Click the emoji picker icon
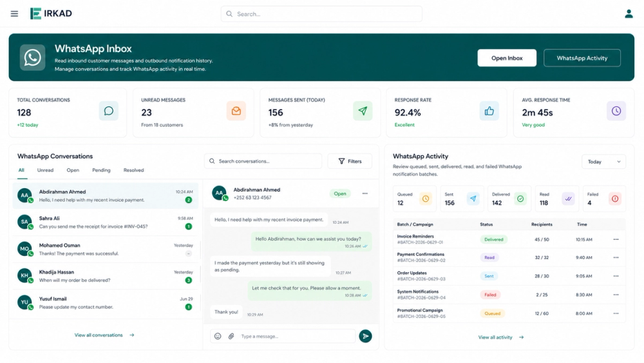 (218, 337)
